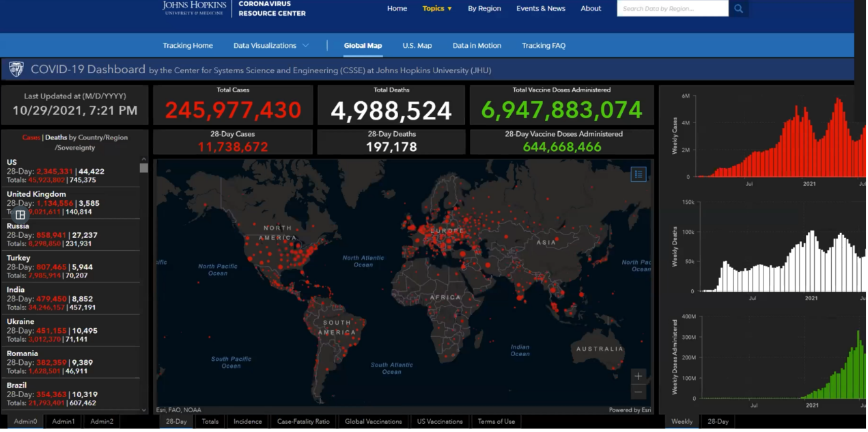Show the Case-Fatality Ratio map
Image resolution: width=868 pixels, height=432 pixels.
pyautogui.click(x=303, y=422)
